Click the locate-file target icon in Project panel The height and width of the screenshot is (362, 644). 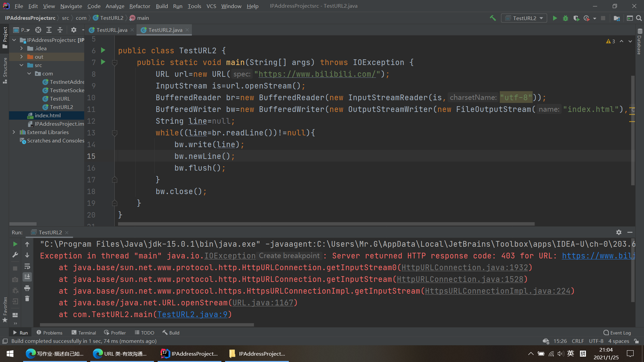(x=38, y=30)
